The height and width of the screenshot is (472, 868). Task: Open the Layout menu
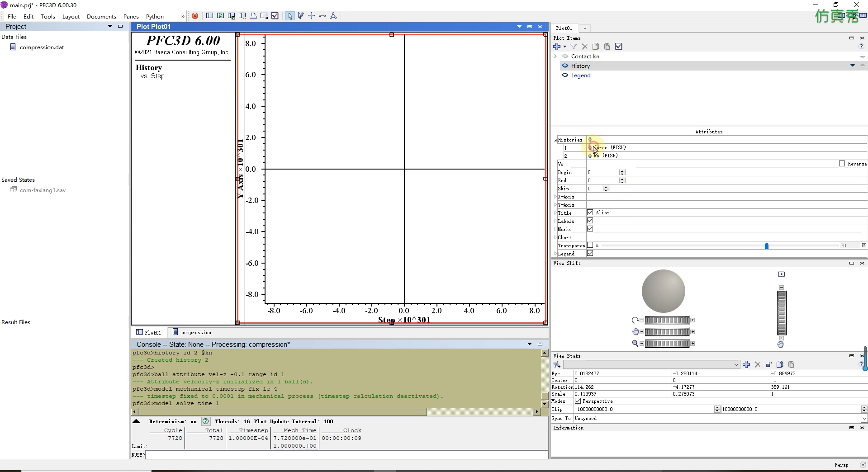[x=71, y=16]
